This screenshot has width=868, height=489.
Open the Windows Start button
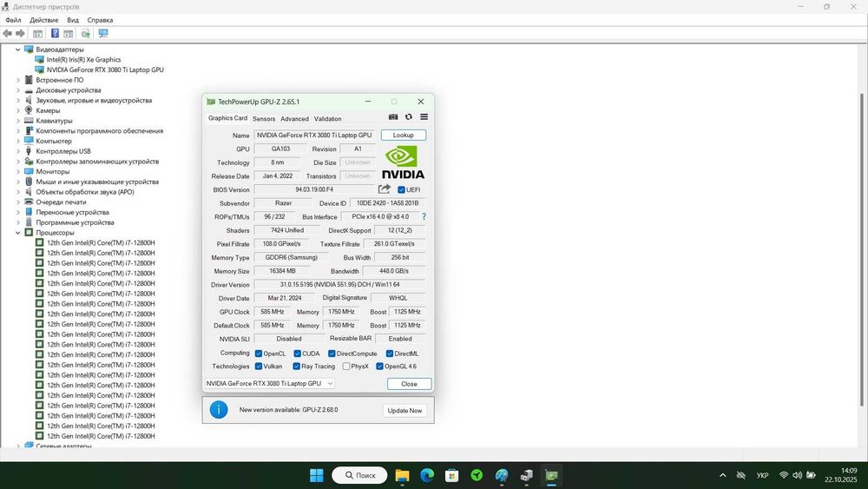pos(317,475)
